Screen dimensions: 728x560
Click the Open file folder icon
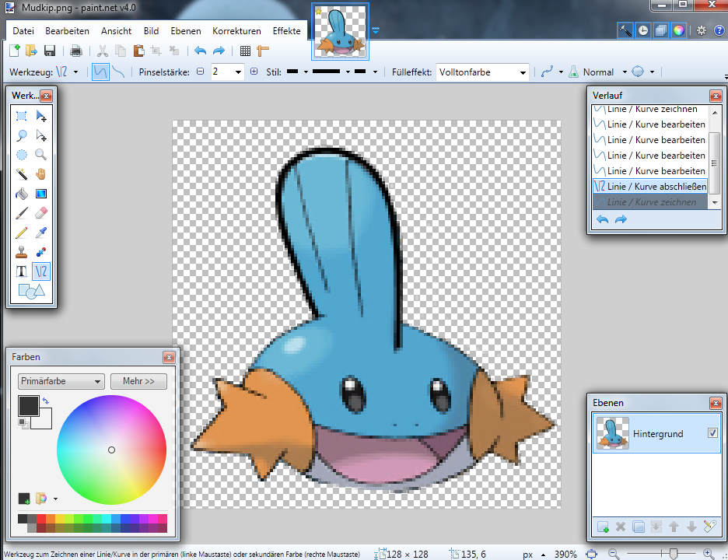coord(31,51)
